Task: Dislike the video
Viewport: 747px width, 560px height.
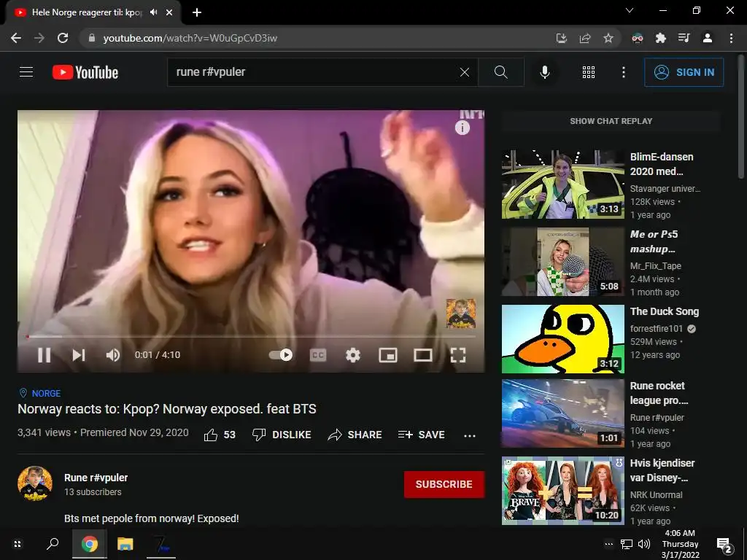Action: tap(282, 435)
